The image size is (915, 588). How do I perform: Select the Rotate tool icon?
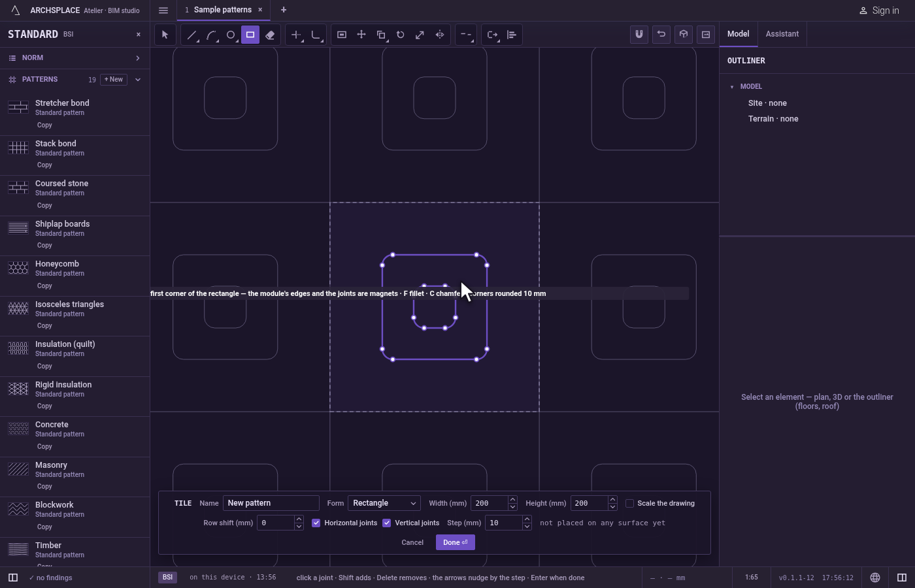click(x=401, y=35)
